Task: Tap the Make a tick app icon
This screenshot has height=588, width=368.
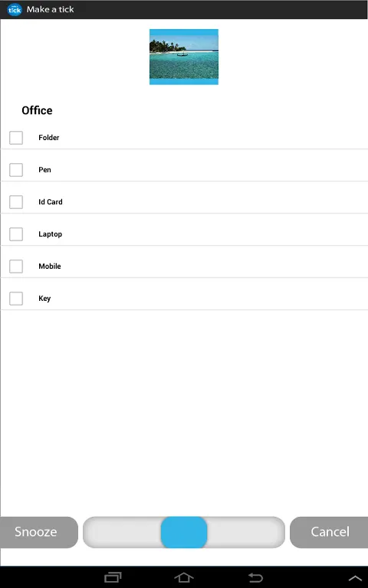Action: pyautogui.click(x=15, y=10)
